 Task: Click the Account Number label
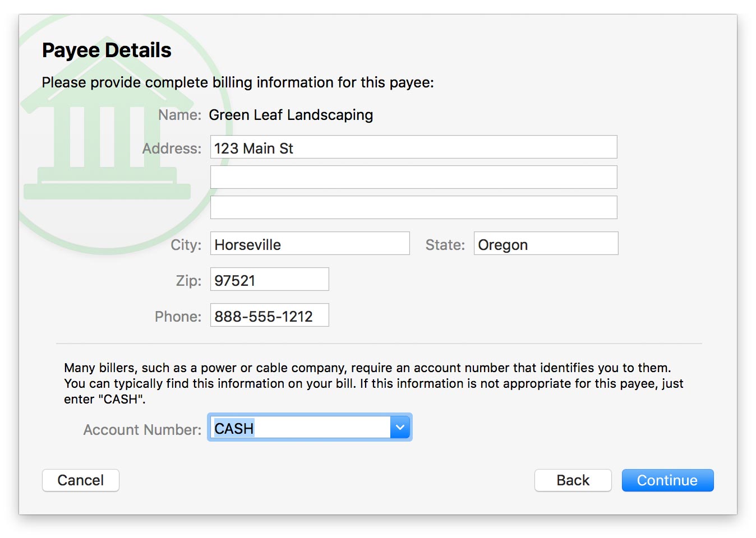[142, 430]
